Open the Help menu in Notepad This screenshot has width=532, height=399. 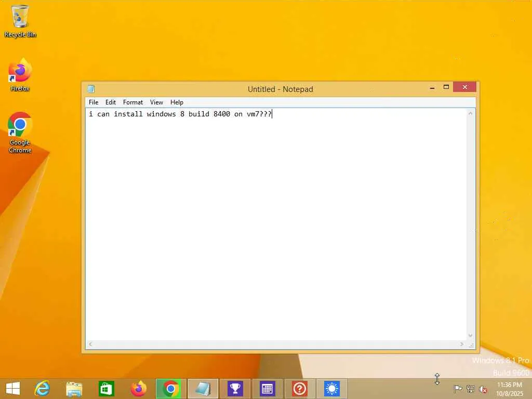177,102
